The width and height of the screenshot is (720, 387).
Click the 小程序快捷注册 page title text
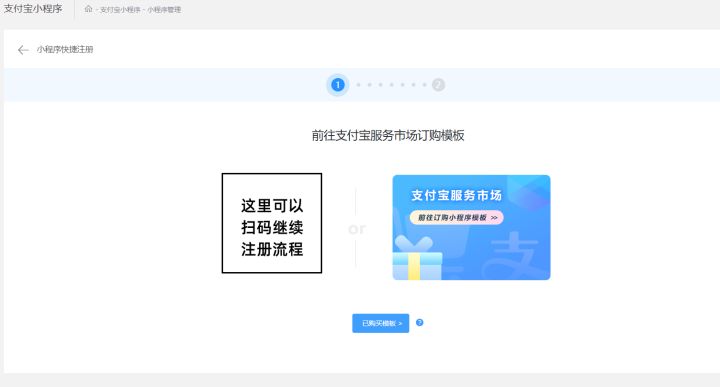(x=65, y=50)
